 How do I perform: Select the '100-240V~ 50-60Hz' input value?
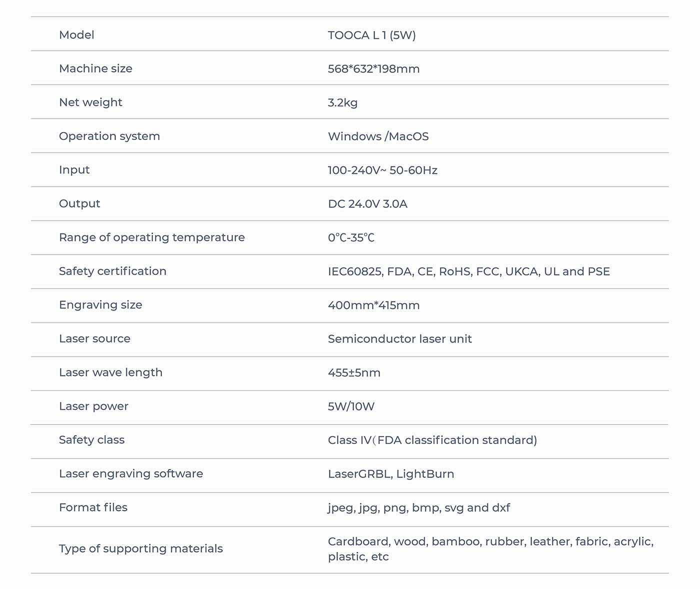(382, 170)
